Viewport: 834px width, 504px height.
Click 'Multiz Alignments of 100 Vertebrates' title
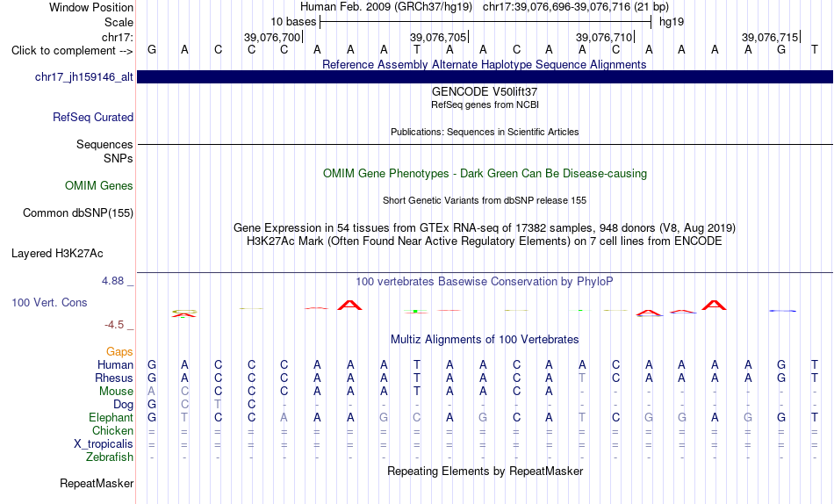[484, 340]
